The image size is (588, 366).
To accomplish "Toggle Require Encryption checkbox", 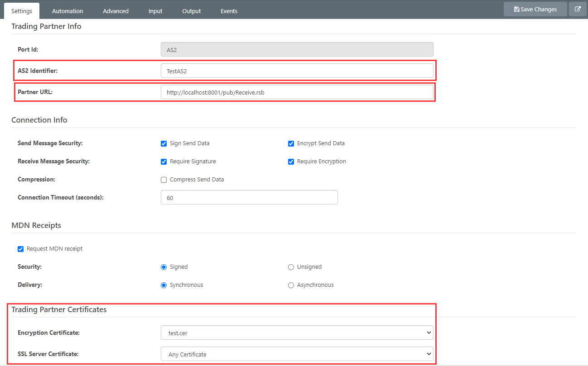I will (x=291, y=162).
